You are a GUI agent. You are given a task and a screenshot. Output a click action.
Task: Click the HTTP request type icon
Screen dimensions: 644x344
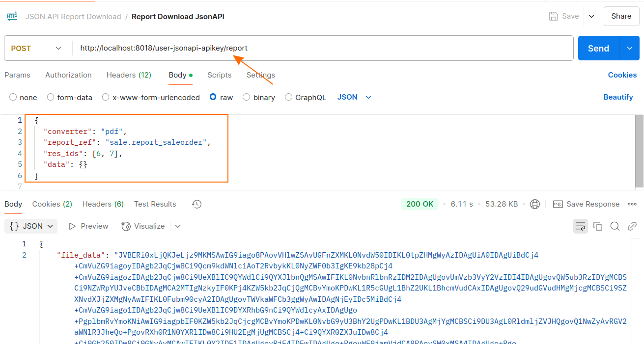click(12, 17)
